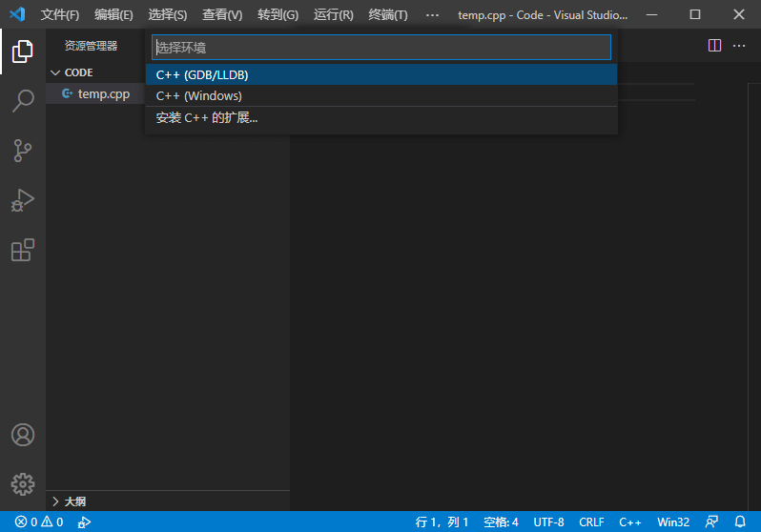Collapse the CODE folder section
This screenshot has height=532, width=761.
pyautogui.click(x=78, y=72)
